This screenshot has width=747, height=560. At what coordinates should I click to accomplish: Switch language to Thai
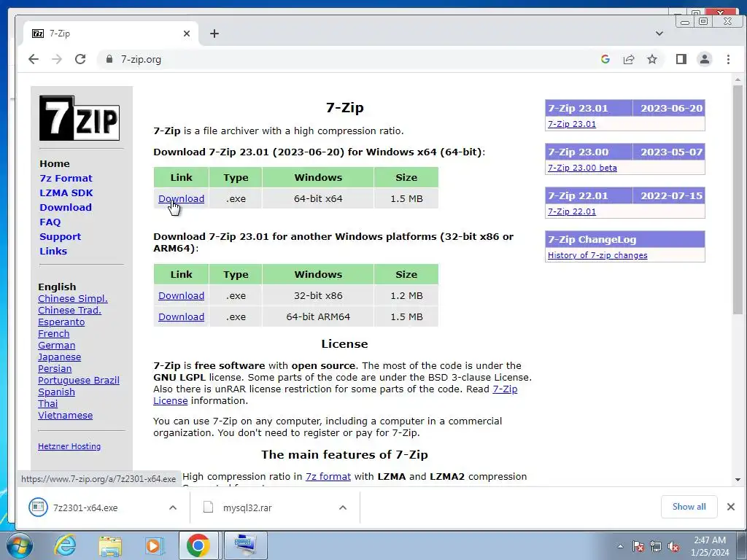[x=47, y=404]
